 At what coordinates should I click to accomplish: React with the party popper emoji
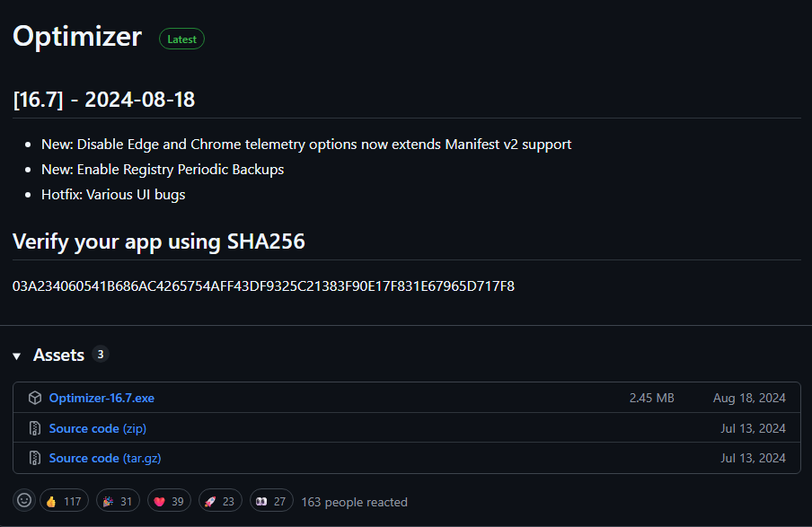115,501
